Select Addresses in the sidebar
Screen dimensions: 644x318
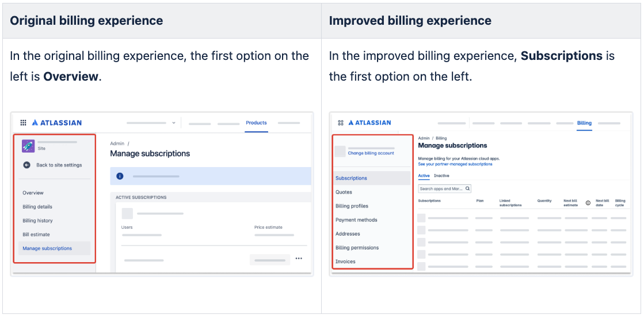(348, 234)
